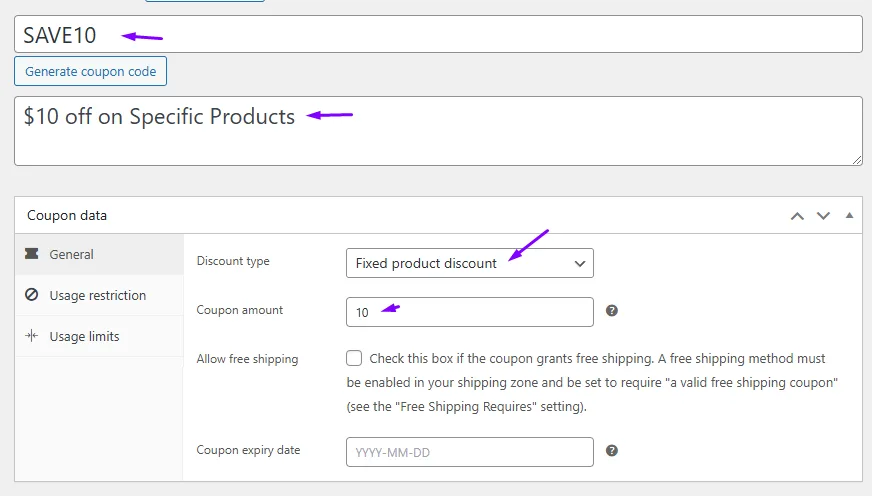This screenshot has height=496, width=872.
Task: Click the Coupon amount label
Action: 240,310
